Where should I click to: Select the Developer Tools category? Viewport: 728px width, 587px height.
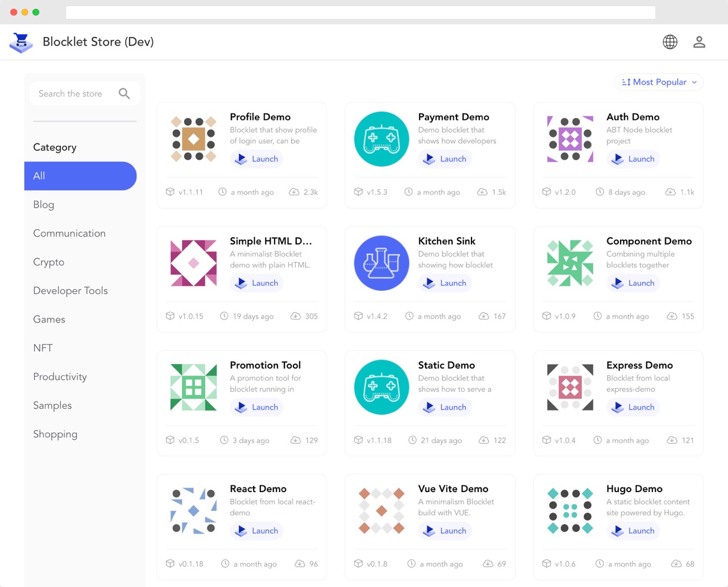click(70, 290)
